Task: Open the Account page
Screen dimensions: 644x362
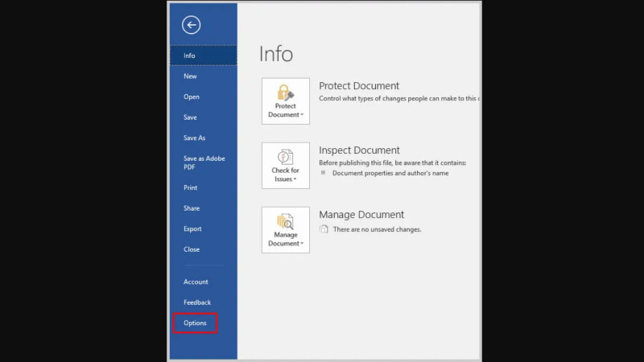Action: pyautogui.click(x=196, y=282)
